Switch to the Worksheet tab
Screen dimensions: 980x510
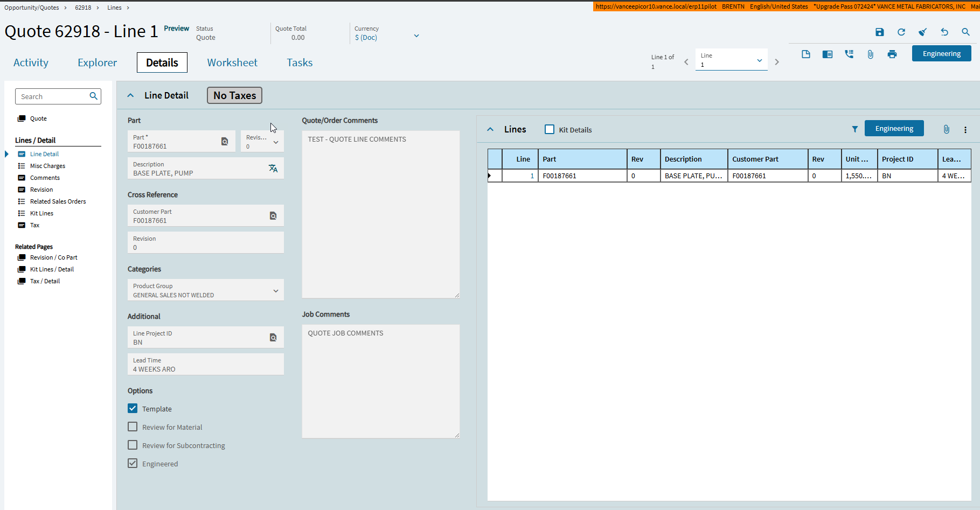click(232, 62)
